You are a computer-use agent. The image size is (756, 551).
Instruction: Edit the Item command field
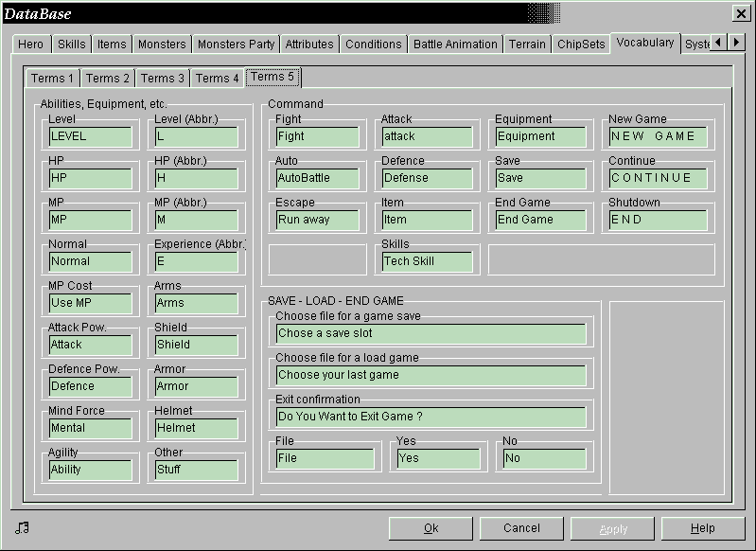point(427,220)
